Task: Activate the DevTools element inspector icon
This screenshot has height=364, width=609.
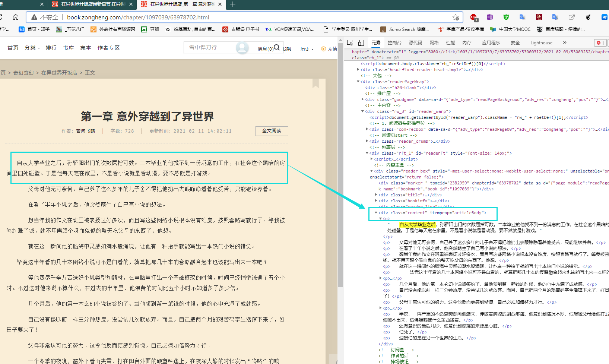Action: point(350,42)
